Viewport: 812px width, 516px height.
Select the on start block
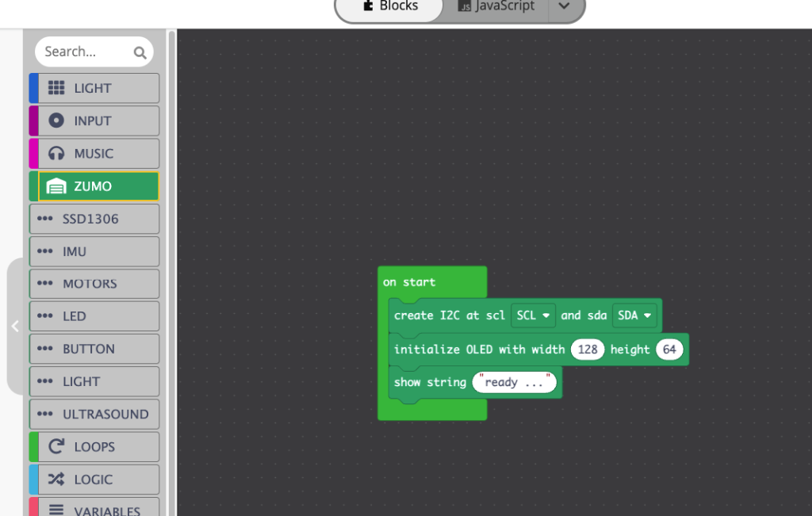[x=410, y=282]
